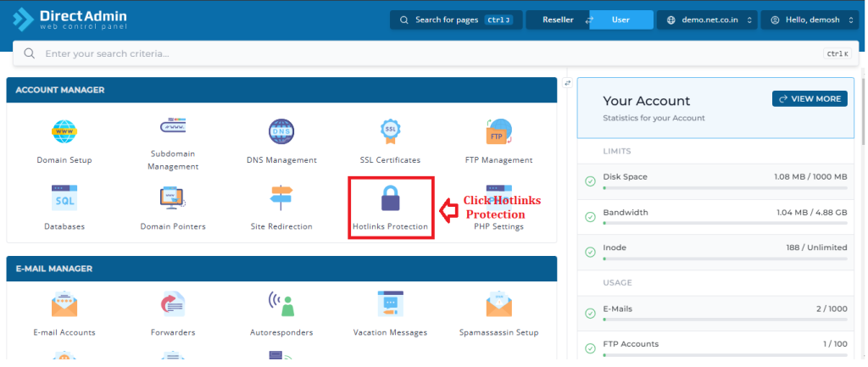Click Disk Space green check icon
868x367 pixels.
pyautogui.click(x=590, y=181)
